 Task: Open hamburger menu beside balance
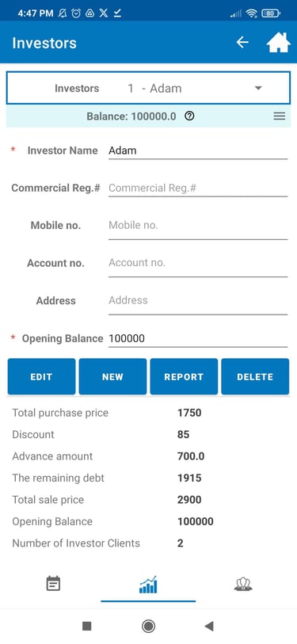[x=280, y=116]
